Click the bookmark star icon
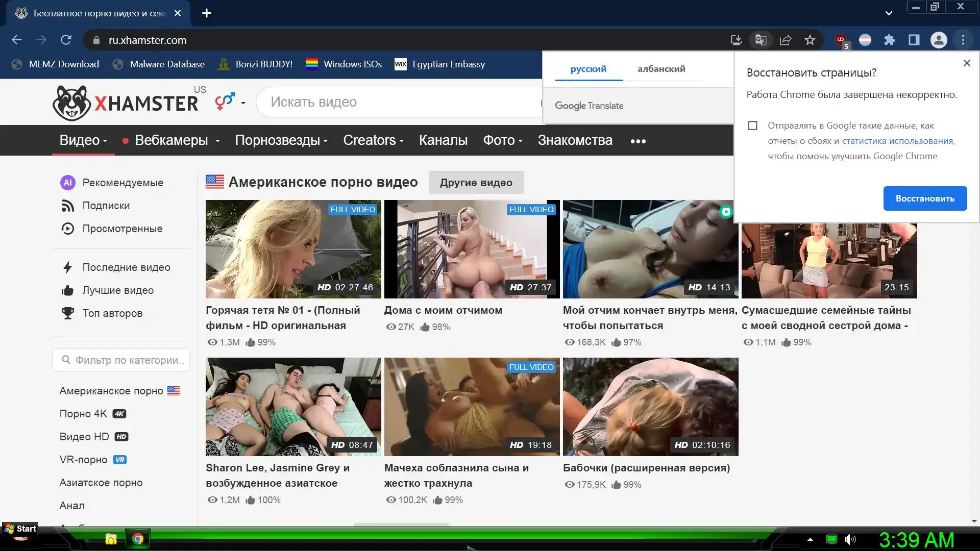Image resolution: width=980 pixels, height=551 pixels. [x=810, y=40]
